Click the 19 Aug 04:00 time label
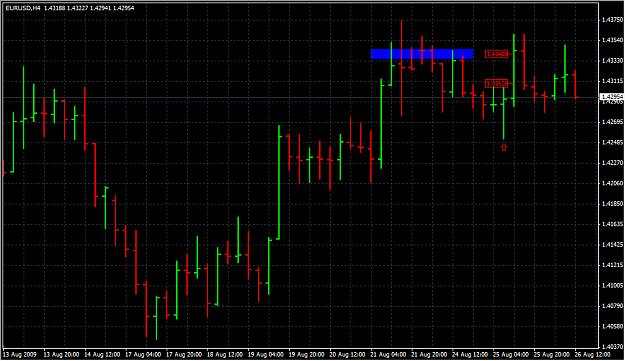 (265, 354)
